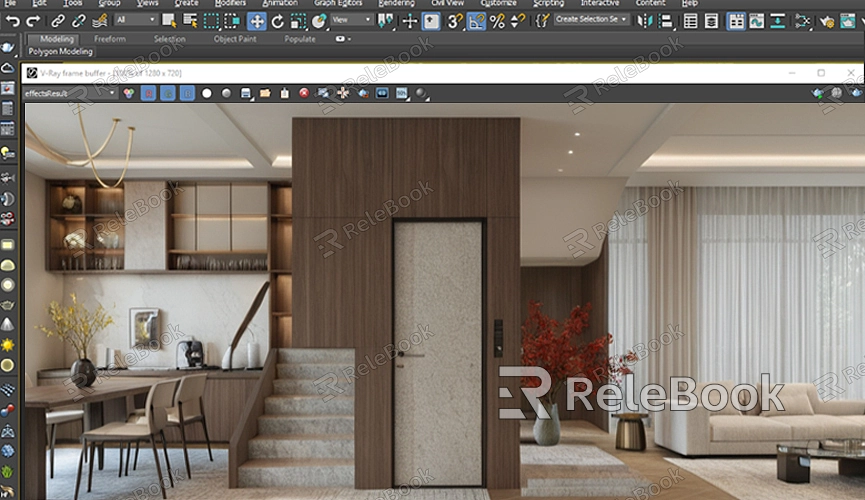Toggle the Ribbon display button

(x=736, y=22)
